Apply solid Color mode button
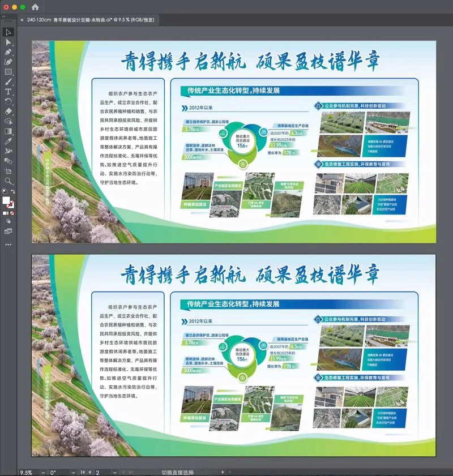The height and width of the screenshot is (476, 453). tap(5, 213)
